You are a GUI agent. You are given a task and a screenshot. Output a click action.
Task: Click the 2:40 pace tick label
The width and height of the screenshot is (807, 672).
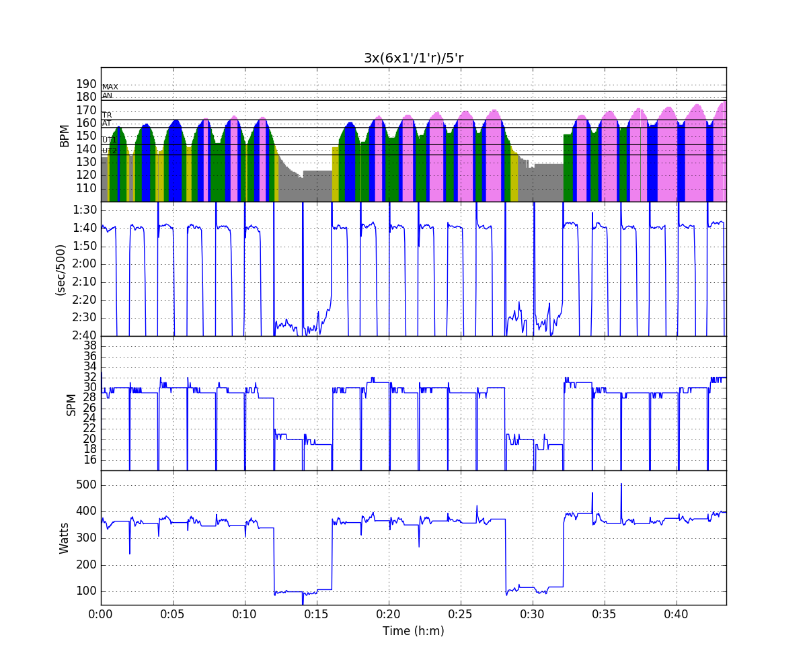click(85, 335)
